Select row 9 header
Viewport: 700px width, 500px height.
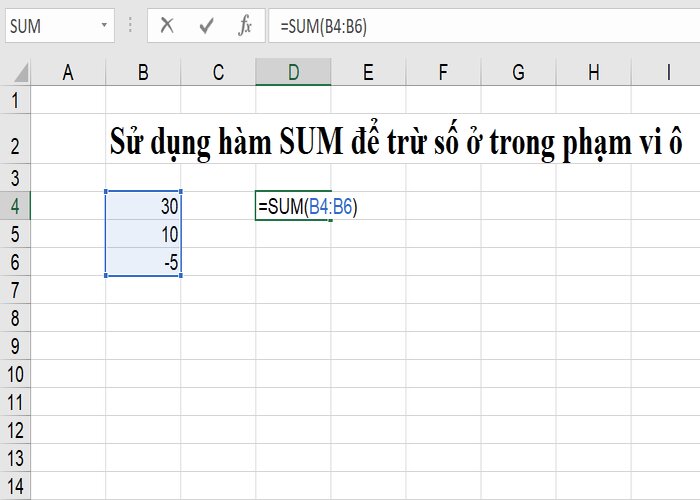15,346
